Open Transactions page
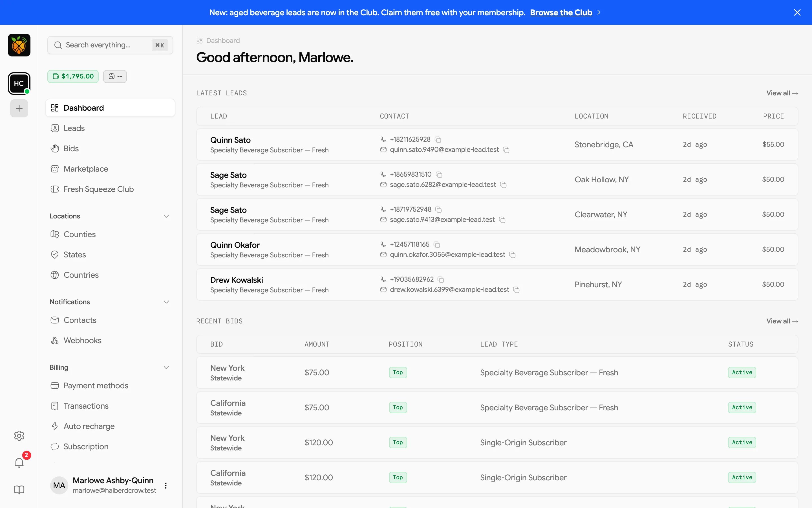The width and height of the screenshot is (812, 508). point(110,406)
